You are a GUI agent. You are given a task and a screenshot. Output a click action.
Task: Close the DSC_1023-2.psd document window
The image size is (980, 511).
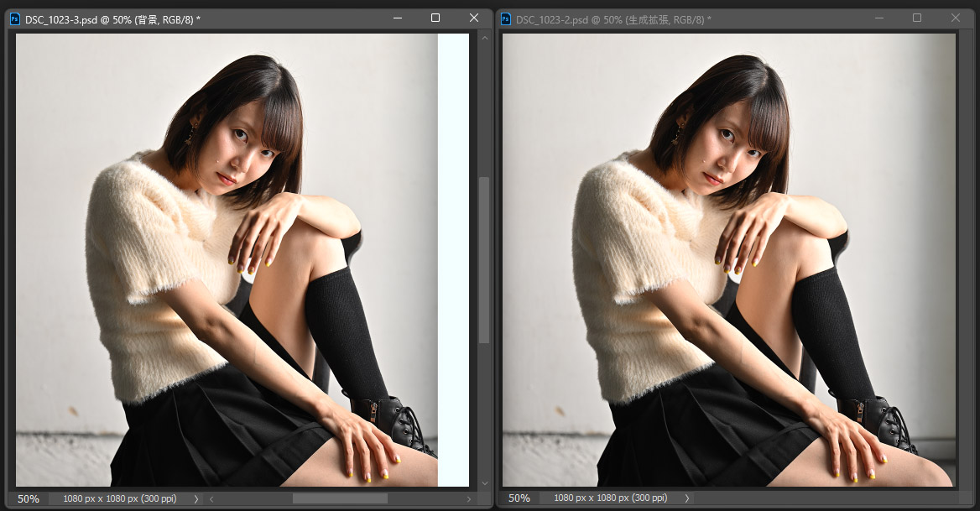[x=956, y=18]
